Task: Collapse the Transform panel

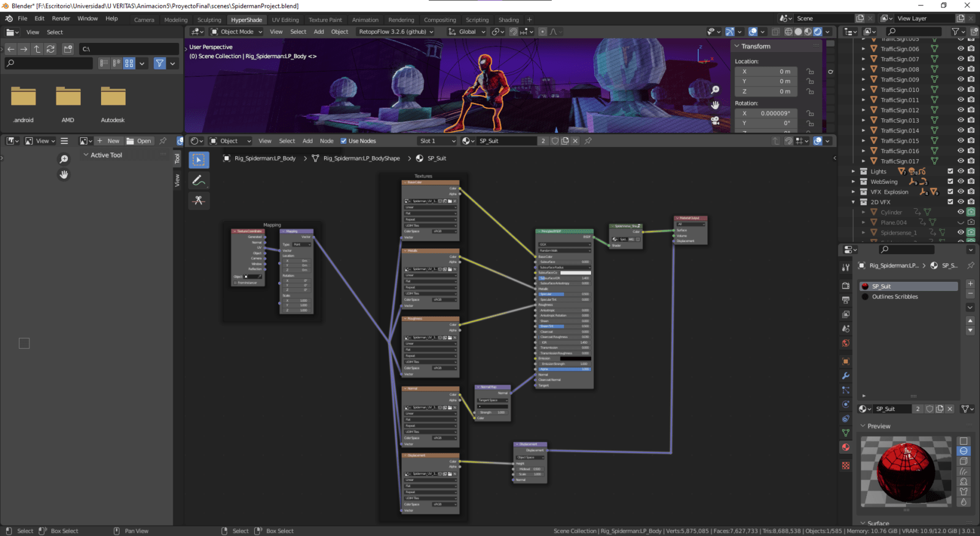Action: pyautogui.click(x=737, y=47)
